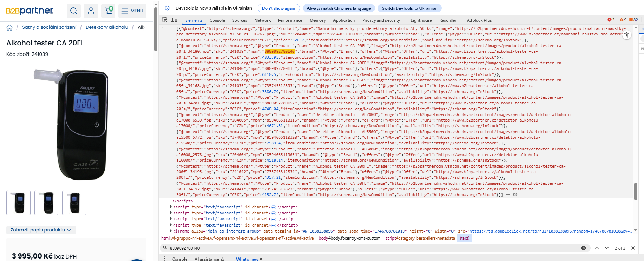Click the DevTools search input field
This screenshot has height=261, width=644.
(374, 248)
